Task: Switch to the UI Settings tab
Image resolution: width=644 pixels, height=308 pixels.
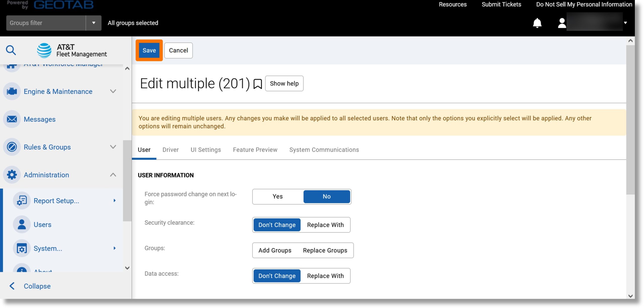Action: pos(206,150)
